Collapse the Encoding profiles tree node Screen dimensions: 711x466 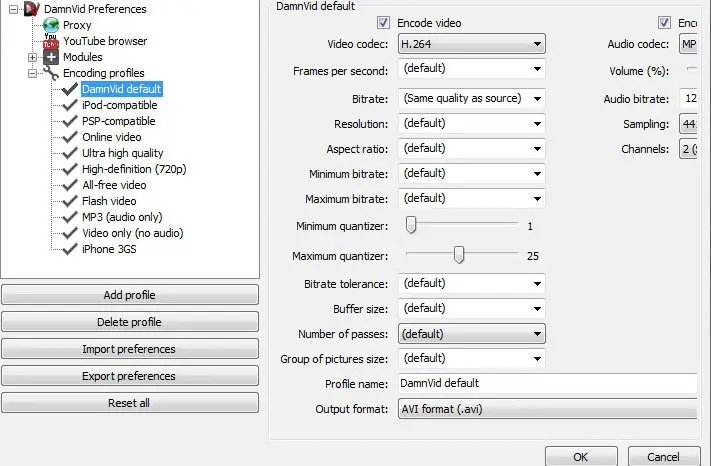pyautogui.click(x=32, y=73)
